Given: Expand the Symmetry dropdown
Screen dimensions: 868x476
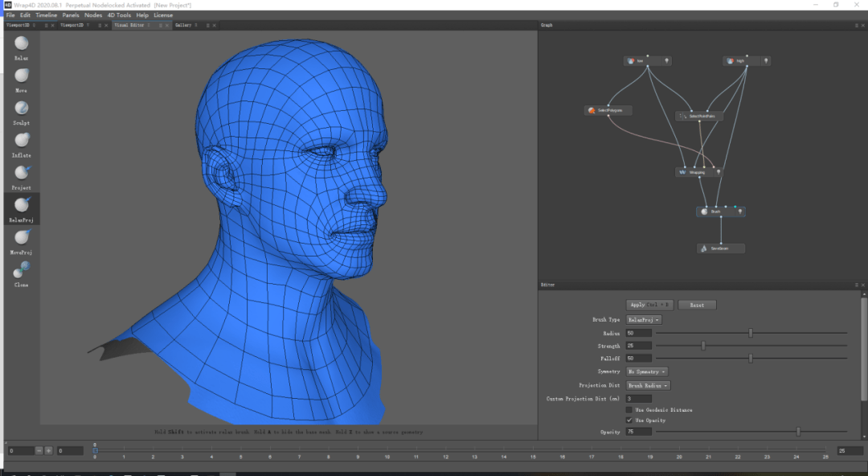Looking at the screenshot, I should click(x=647, y=372).
